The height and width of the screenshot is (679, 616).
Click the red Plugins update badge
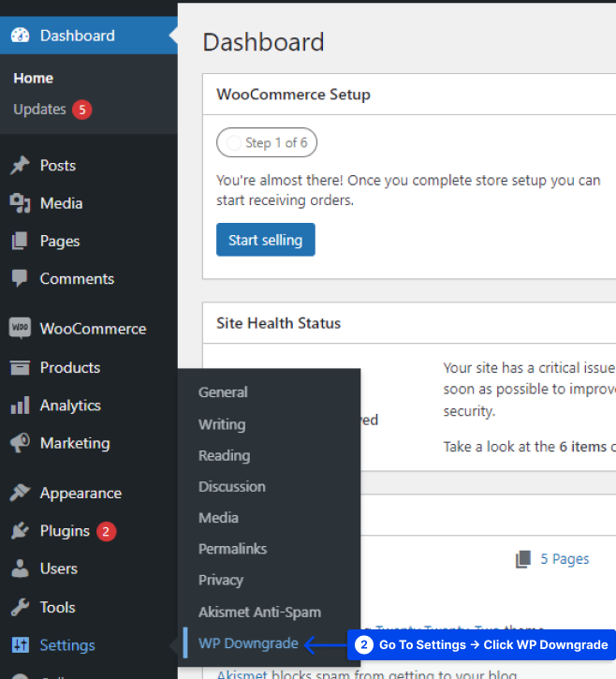pyautogui.click(x=106, y=531)
